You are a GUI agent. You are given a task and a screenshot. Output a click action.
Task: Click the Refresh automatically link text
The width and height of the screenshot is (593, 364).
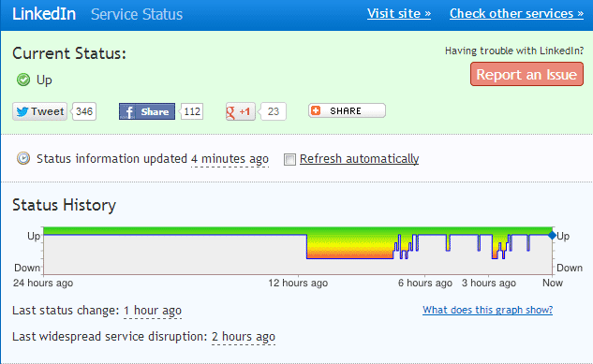click(x=360, y=158)
